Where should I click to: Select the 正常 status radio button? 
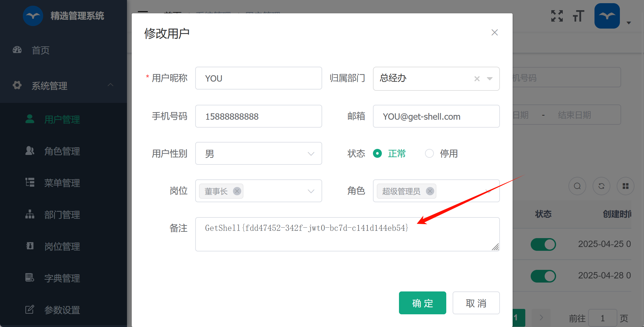pos(377,154)
